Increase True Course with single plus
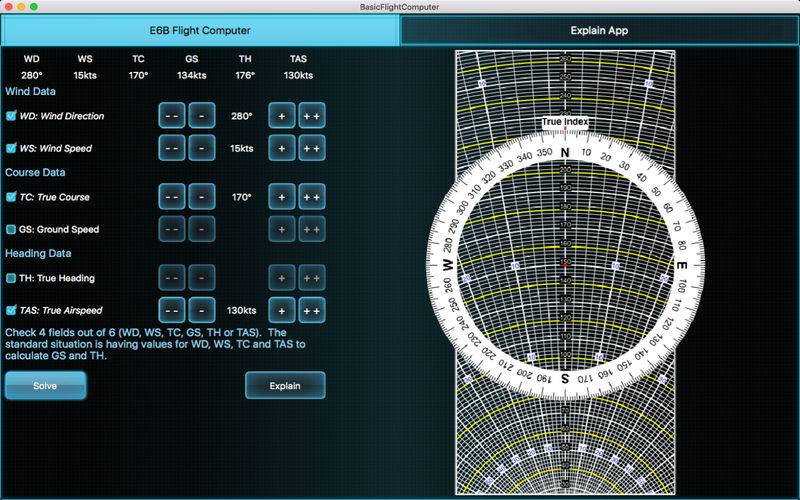The image size is (800, 500). 282,196
